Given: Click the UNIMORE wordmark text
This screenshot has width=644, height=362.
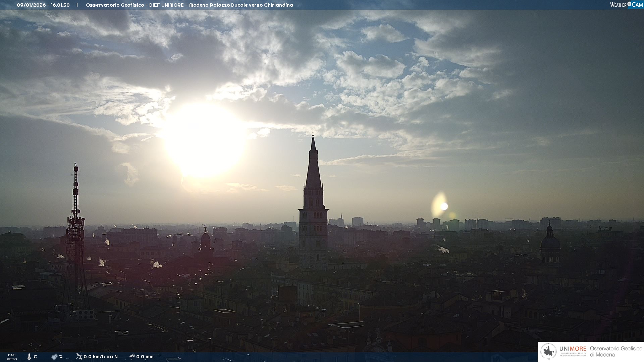Looking at the screenshot, I should [x=573, y=349].
